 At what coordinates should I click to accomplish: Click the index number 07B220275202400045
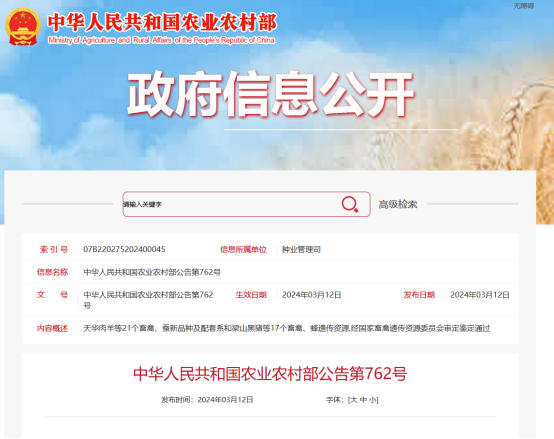tap(124, 249)
